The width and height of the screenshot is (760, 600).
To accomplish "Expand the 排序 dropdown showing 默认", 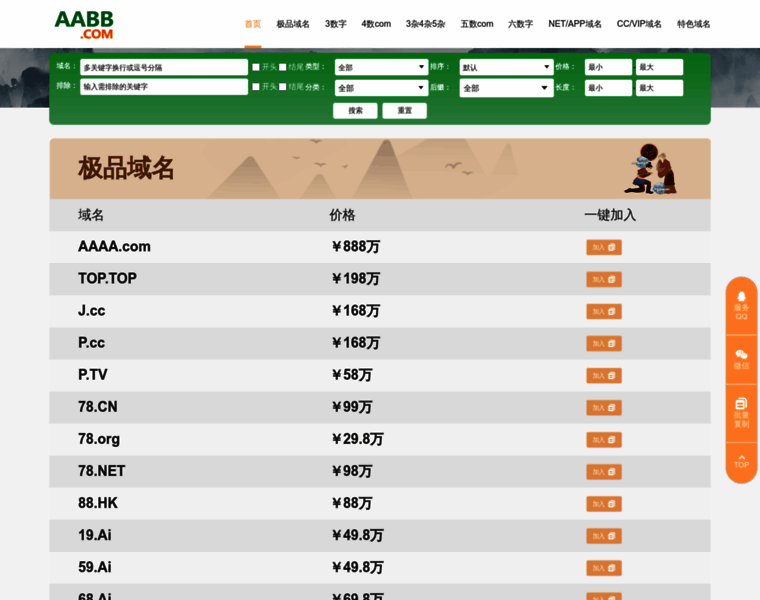I will click(x=506, y=67).
